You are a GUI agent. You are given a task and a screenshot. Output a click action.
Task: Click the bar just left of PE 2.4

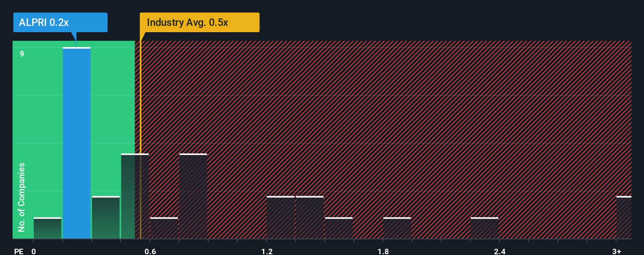[484, 228]
